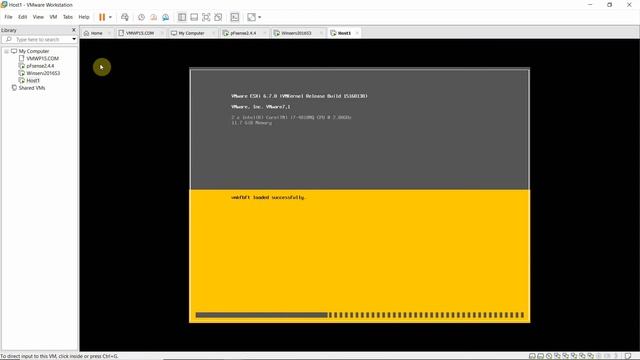
Task: Select Shared VMs in the library tree
Action: (x=31, y=88)
